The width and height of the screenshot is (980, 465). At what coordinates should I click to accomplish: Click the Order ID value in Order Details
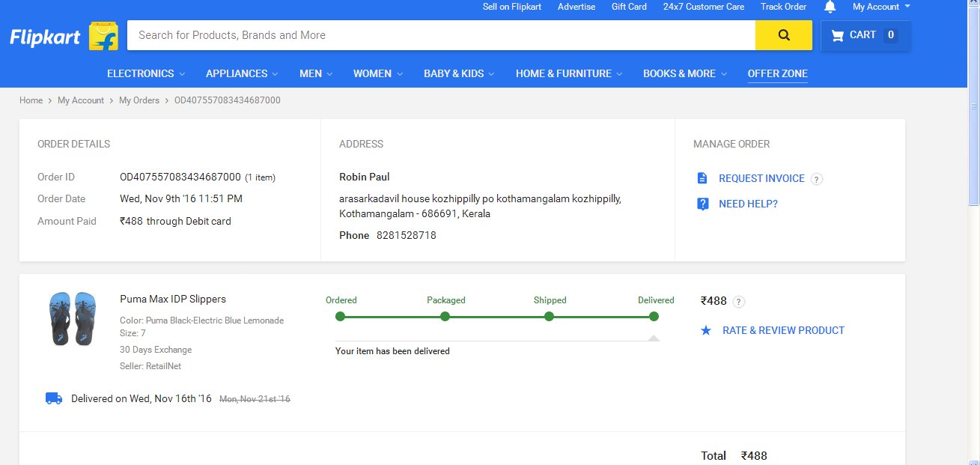180,177
